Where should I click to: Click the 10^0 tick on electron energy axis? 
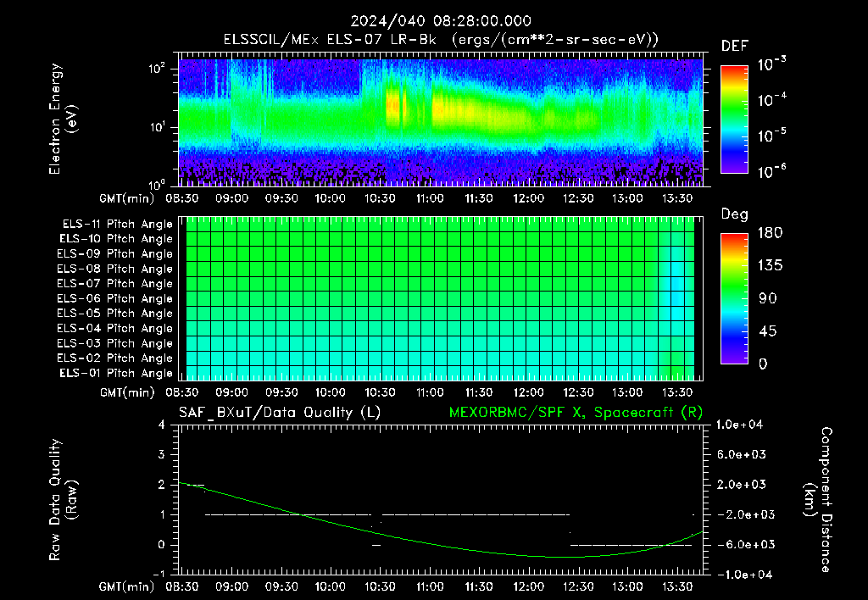157,184
